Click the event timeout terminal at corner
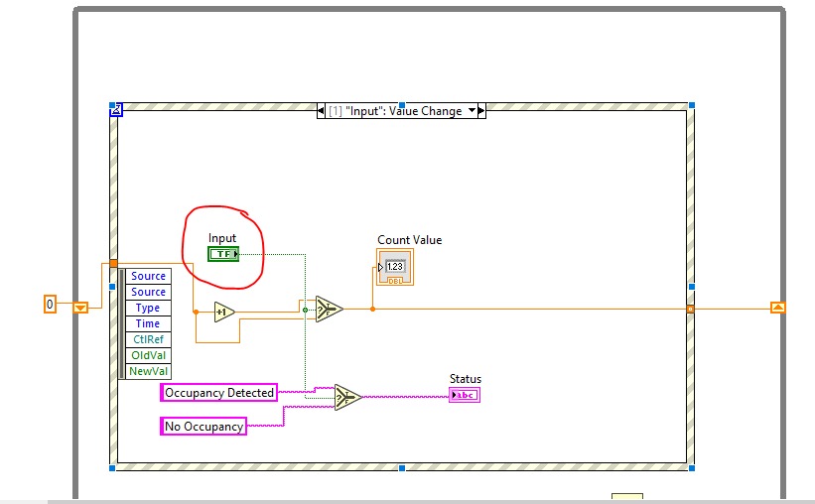Viewport: 815px width, 504px height. (x=115, y=110)
